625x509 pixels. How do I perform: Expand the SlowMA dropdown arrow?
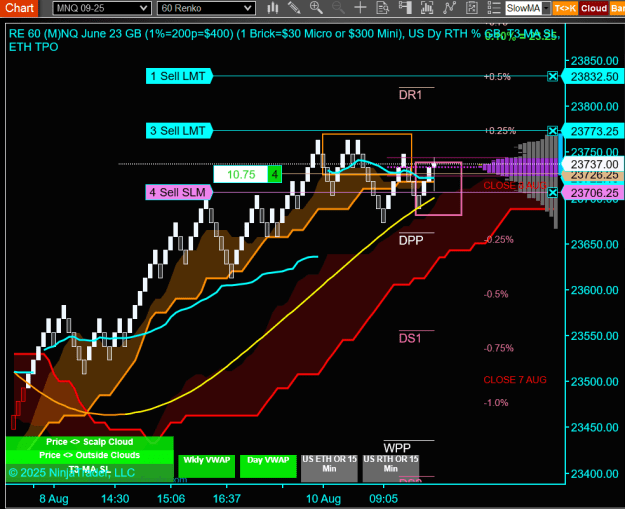546,8
